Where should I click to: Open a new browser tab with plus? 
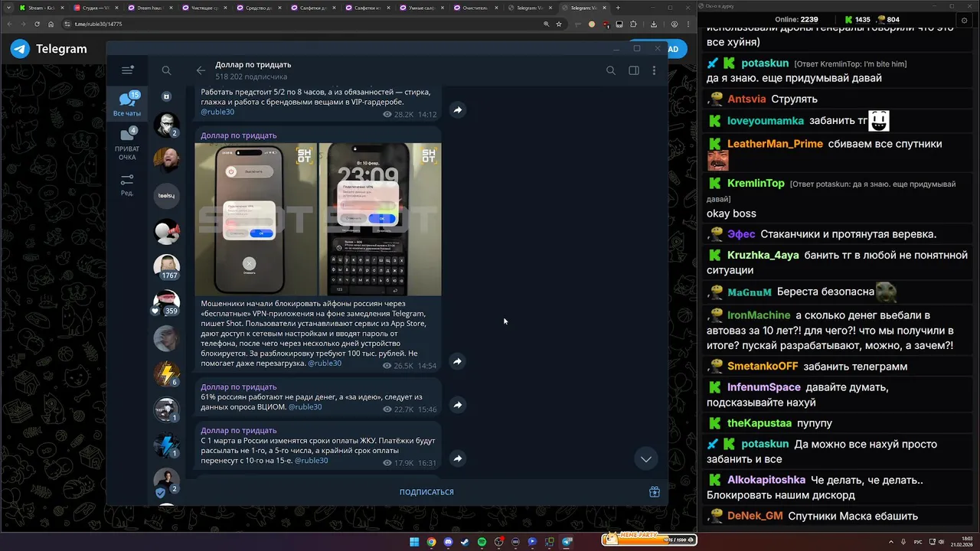coord(618,8)
